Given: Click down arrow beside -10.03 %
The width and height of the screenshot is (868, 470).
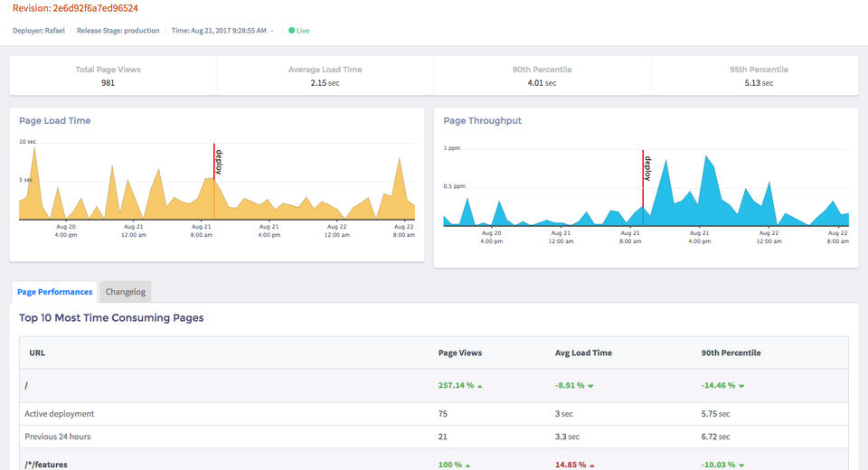Looking at the screenshot, I should point(741,465).
